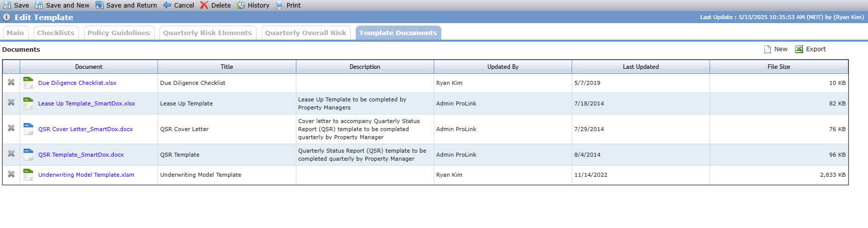
Task: Click 'Ryan Kim' in Due Diligence row
Action: click(x=449, y=83)
